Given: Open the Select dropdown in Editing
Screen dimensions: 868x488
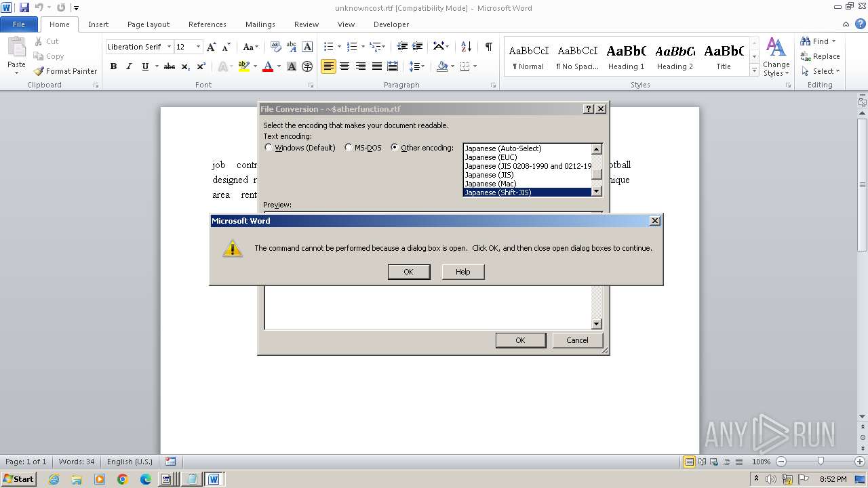Looking at the screenshot, I should [838, 71].
